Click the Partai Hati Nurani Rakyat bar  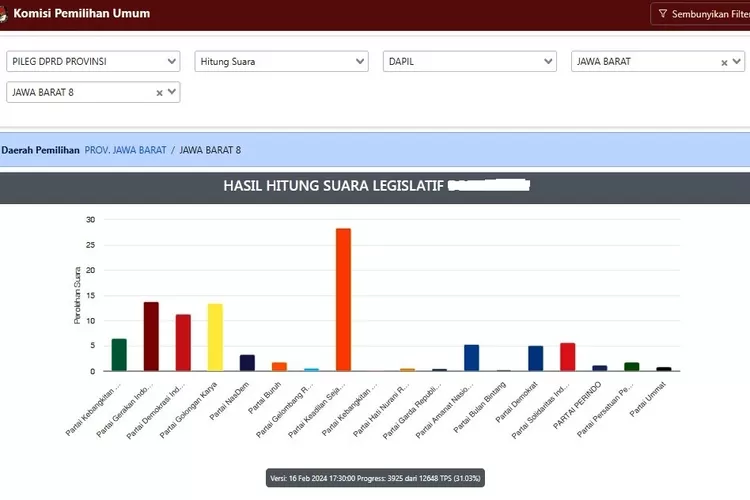pyautogui.click(x=408, y=369)
